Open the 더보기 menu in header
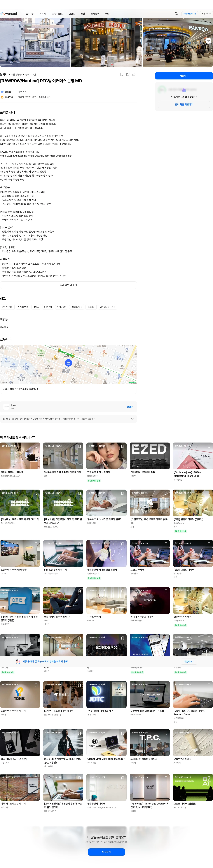Image resolution: width=213 pixels, height=868 pixels. point(108,14)
